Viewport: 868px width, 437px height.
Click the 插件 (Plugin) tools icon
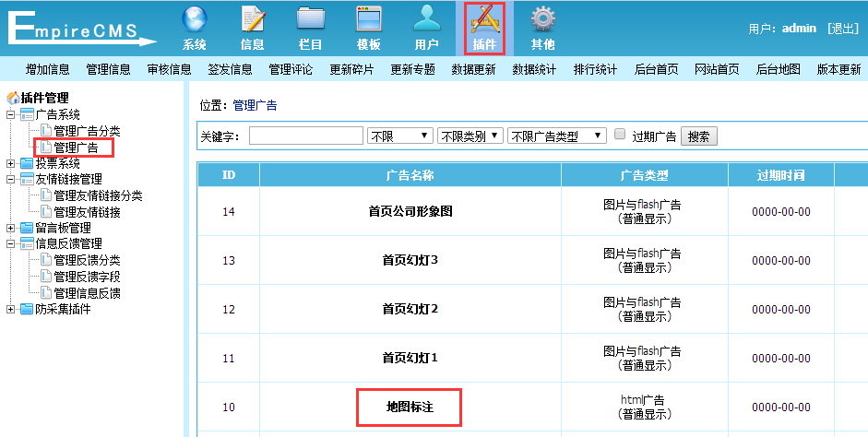click(x=484, y=19)
